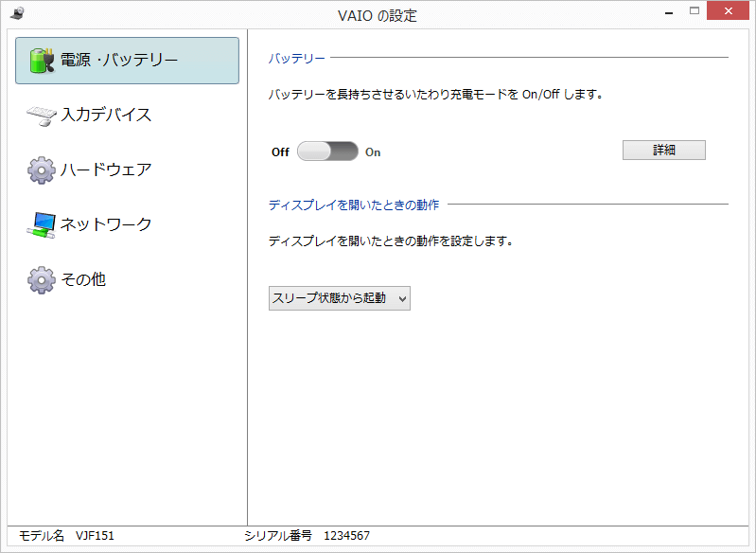This screenshot has height=553, width=756.
Task: Click the 詳細 button
Action: coord(664,150)
